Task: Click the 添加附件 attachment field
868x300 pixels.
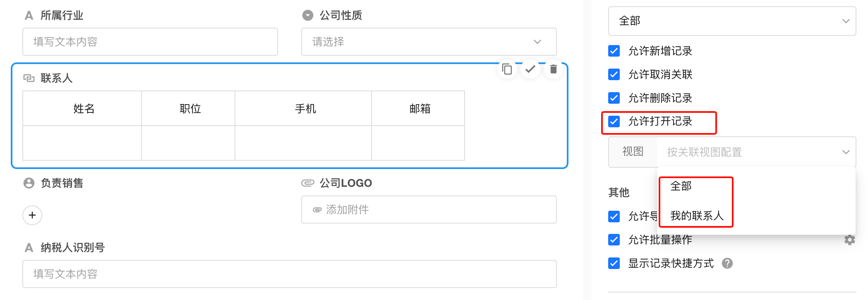Action: [x=429, y=210]
